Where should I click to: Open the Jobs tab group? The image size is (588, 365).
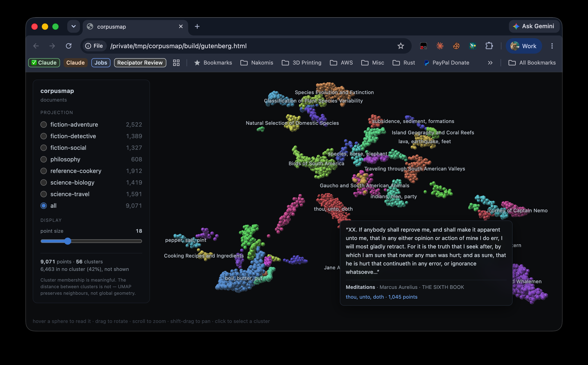coord(101,63)
